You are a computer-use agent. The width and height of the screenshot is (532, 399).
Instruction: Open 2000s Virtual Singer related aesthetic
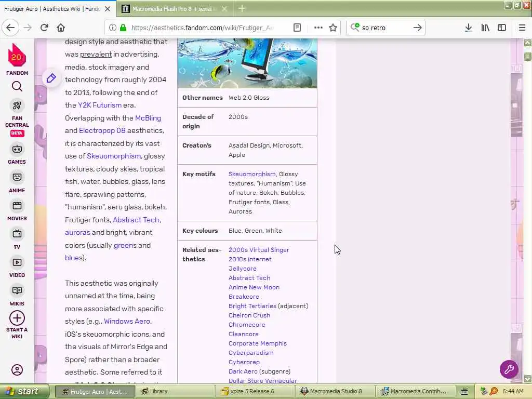pos(259,250)
